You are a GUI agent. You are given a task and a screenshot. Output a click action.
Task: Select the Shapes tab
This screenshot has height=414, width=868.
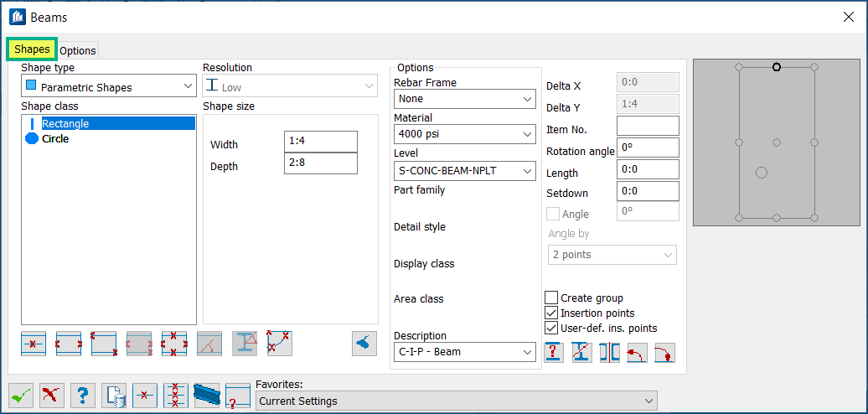[x=32, y=49]
